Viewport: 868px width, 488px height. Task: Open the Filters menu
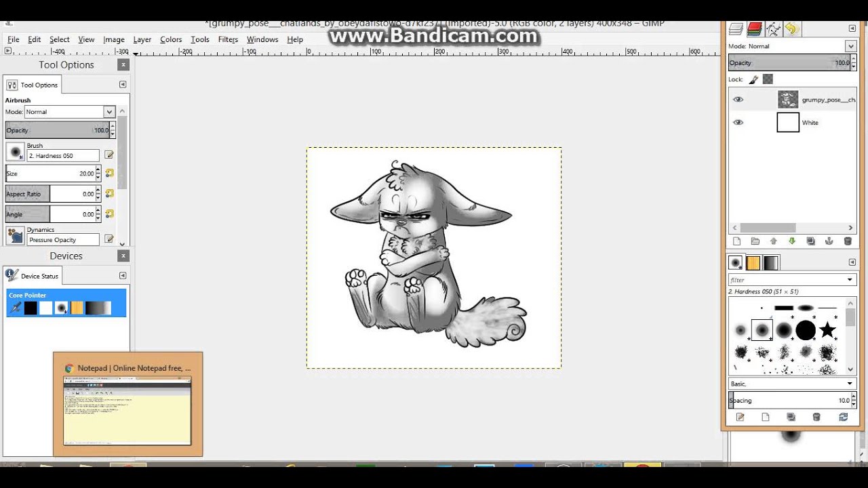[x=228, y=39]
